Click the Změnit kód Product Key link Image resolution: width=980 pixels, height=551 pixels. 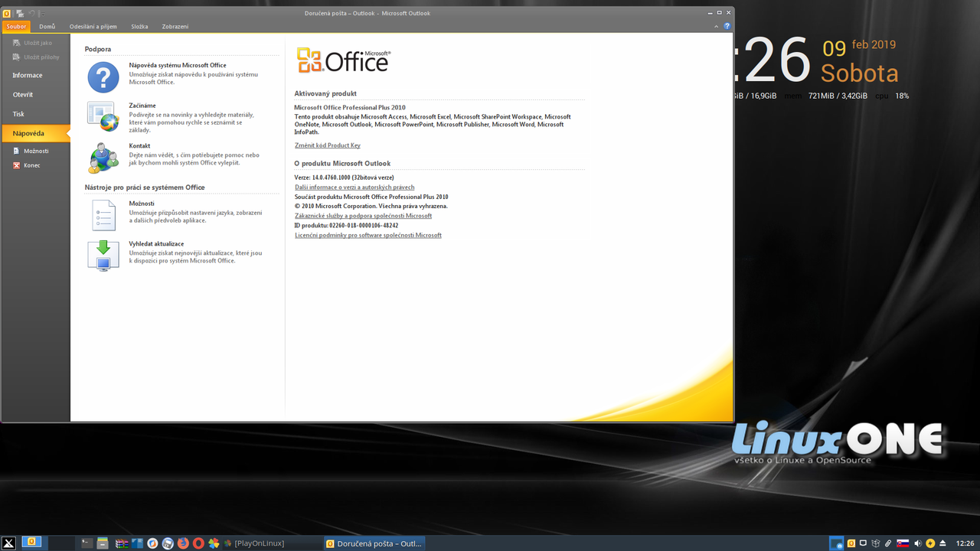(x=328, y=145)
